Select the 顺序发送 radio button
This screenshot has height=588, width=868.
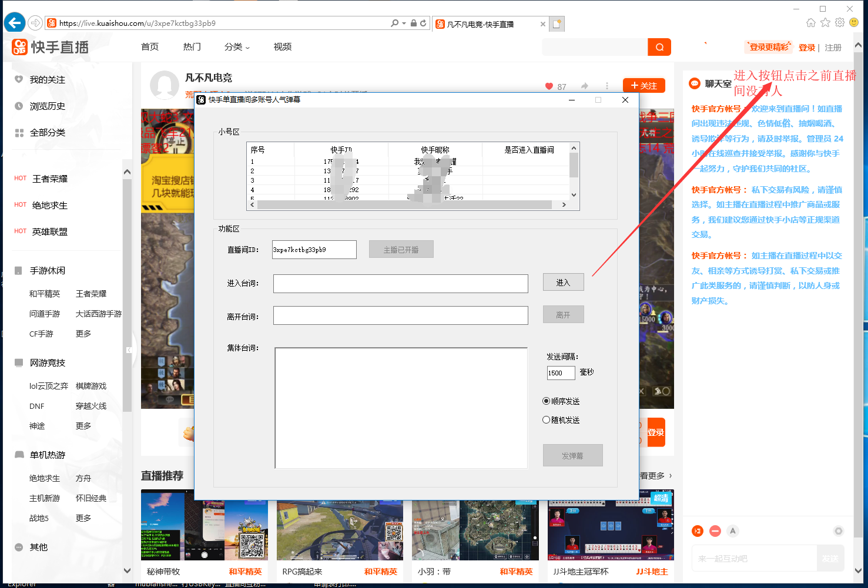(546, 401)
